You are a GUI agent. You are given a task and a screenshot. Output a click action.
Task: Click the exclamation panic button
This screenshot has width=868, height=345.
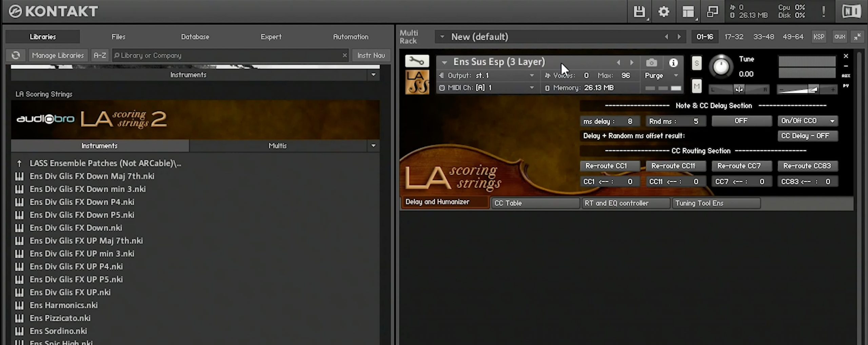coord(824,12)
